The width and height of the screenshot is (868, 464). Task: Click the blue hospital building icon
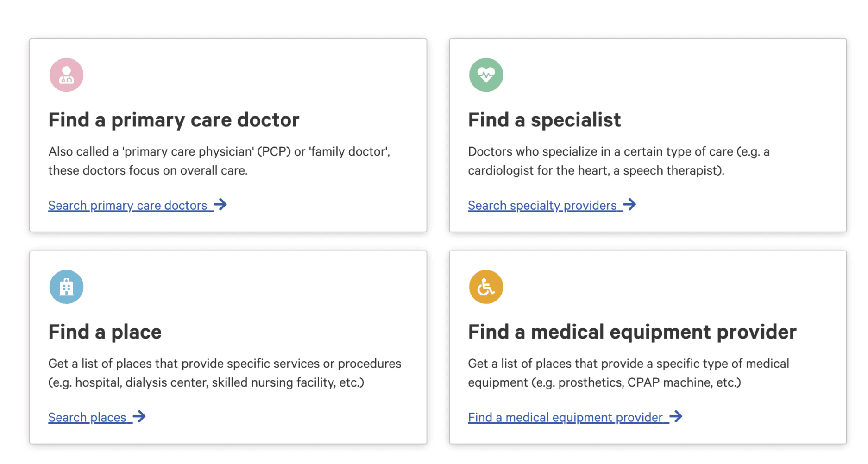point(66,287)
